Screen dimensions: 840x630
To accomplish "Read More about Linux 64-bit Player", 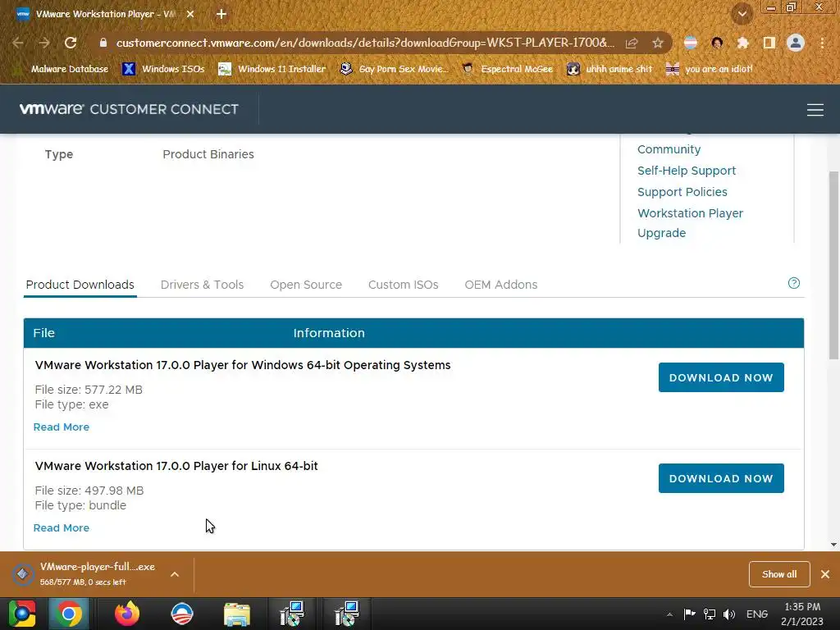I will point(61,528).
